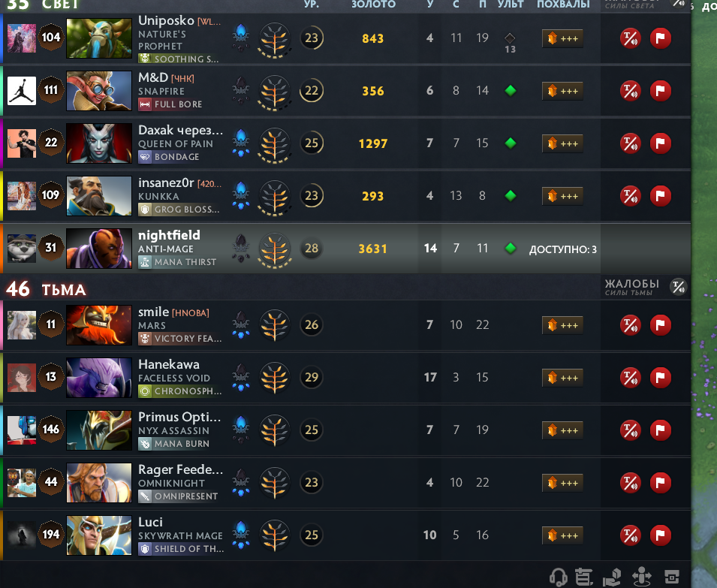717x588 pixels.
Task: Click red flag report icon for M&D
Action: coord(660,91)
